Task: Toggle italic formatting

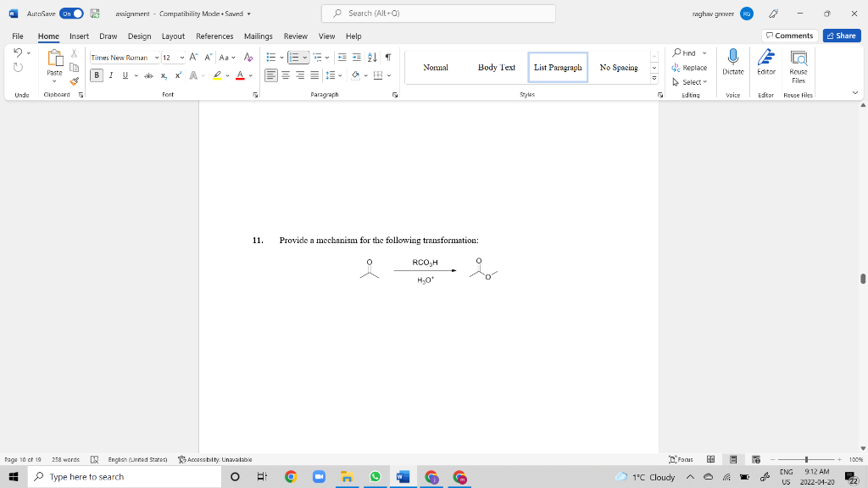Action: pyautogui.click(x=110, y=75)
